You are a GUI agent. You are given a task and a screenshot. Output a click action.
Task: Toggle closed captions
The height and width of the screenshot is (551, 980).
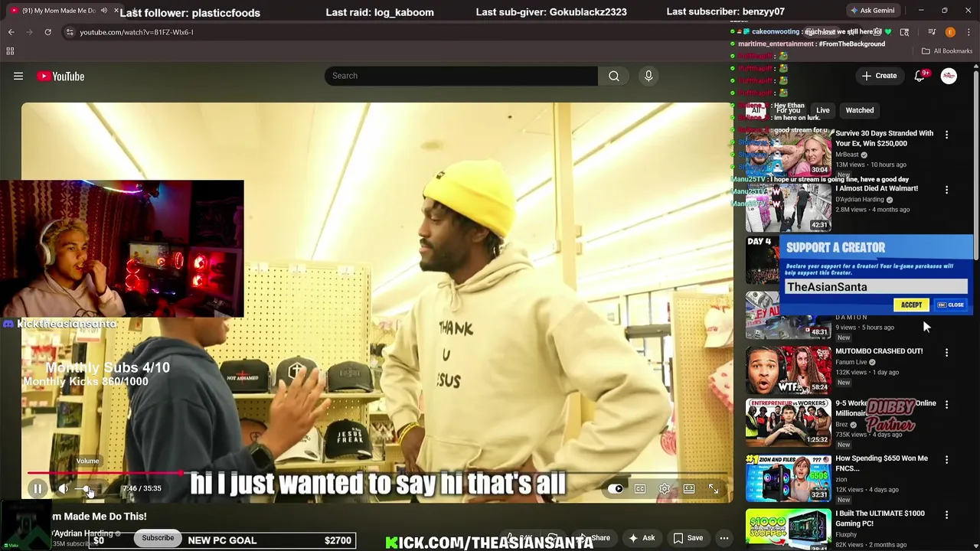click(640, 488)
